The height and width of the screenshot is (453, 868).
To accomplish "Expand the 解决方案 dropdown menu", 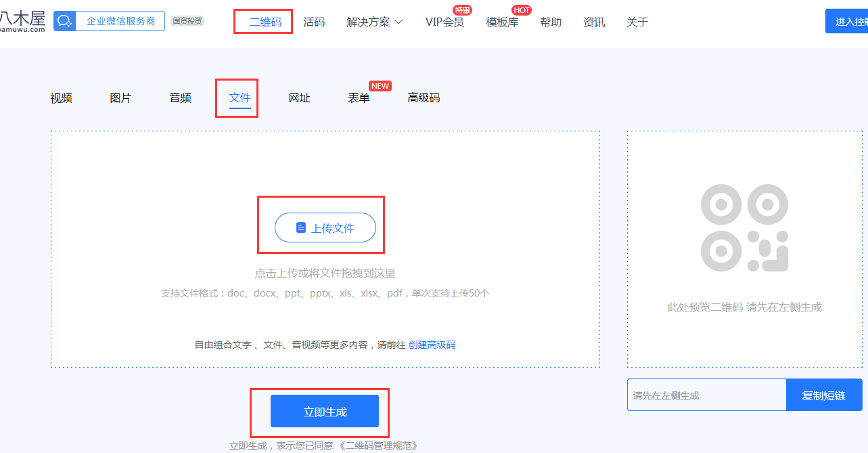I will 374,22.
